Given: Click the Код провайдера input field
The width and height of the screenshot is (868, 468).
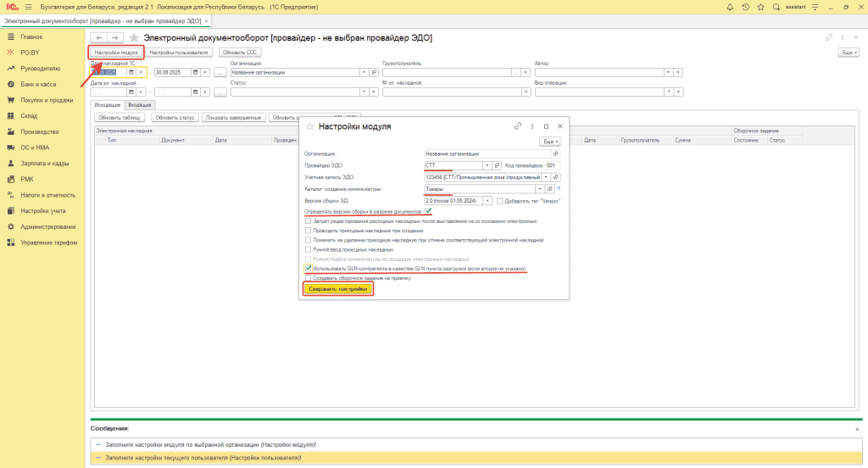Looking at the screenshot, I should coord(553,165).
